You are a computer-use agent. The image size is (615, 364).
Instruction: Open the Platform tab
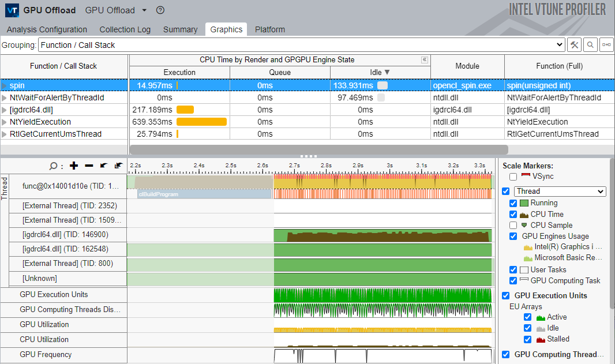(270, 29)
